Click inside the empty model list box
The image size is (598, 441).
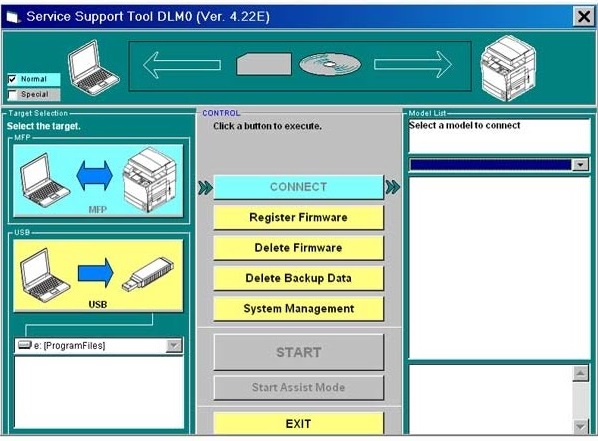coord(499,268)
